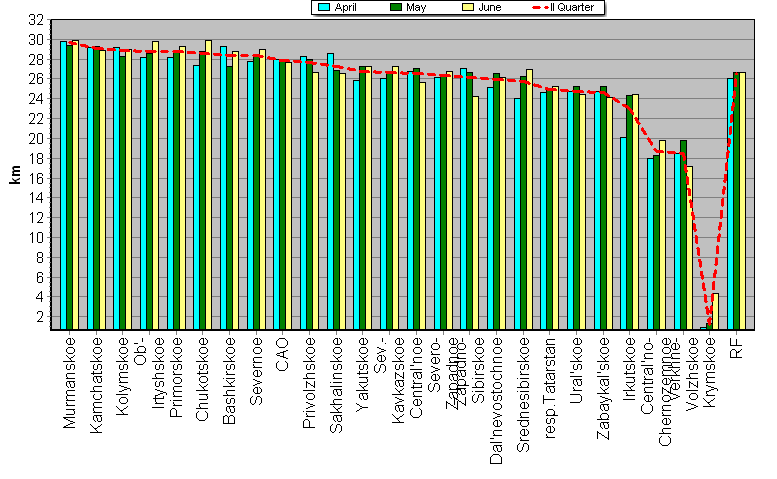Click the yellow June legend swatch
Screen dimensions: 777x479
[467, 7]
